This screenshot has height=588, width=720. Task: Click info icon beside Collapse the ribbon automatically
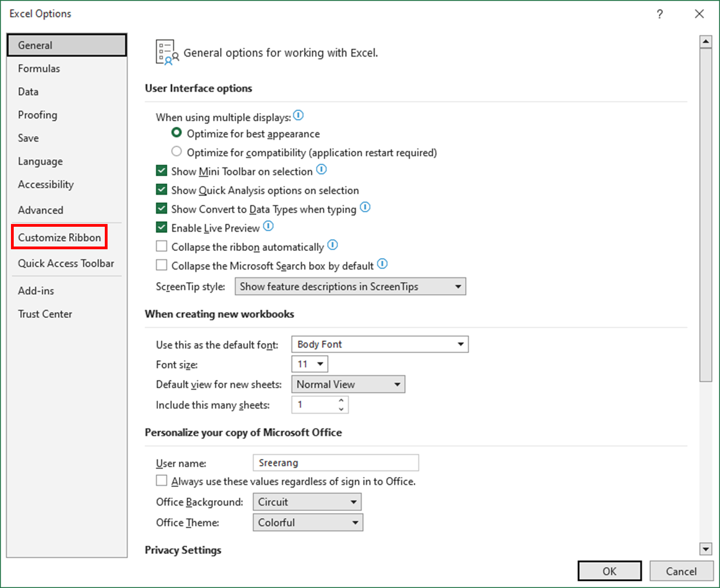click(x=333, y=245)
